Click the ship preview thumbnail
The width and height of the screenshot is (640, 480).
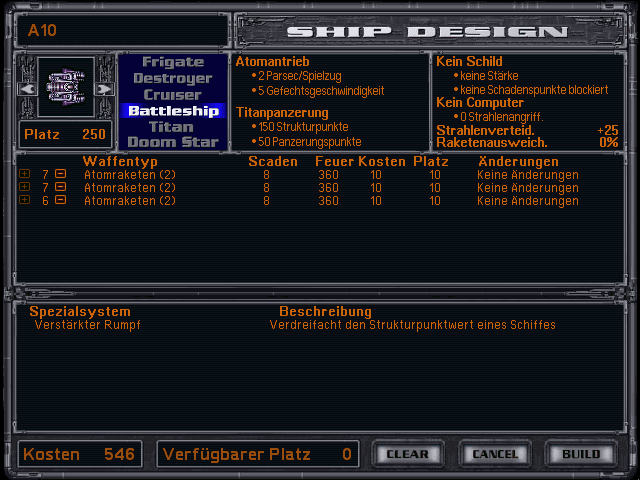pyautogui.click(x=64, y=86)
